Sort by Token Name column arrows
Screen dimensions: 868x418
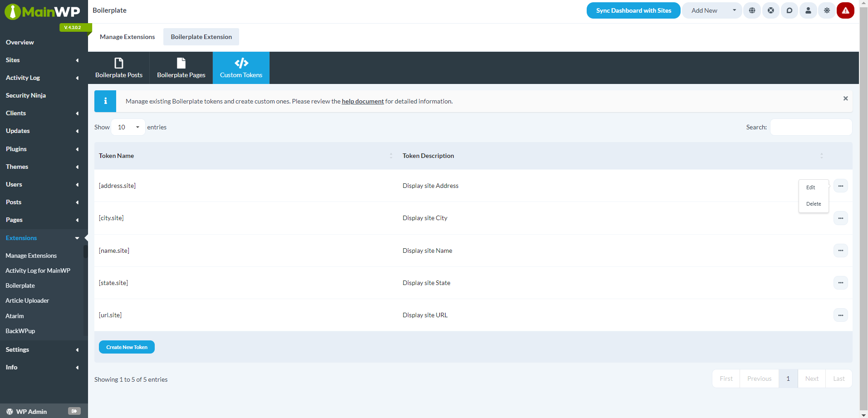tap(391, 156)
